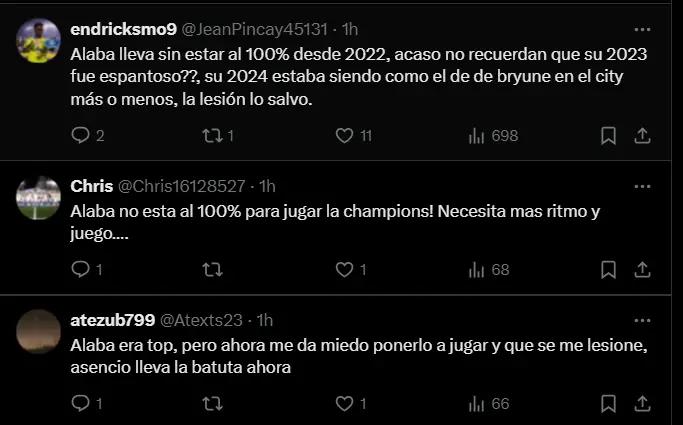
Task: Reply to atezub799's tweet
Action: (x=81, y=403)
